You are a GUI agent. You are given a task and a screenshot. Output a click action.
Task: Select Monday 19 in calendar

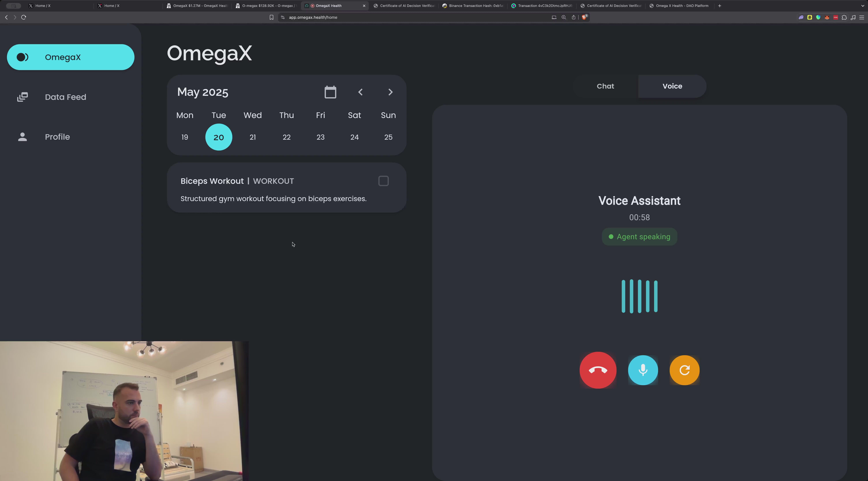185,137
